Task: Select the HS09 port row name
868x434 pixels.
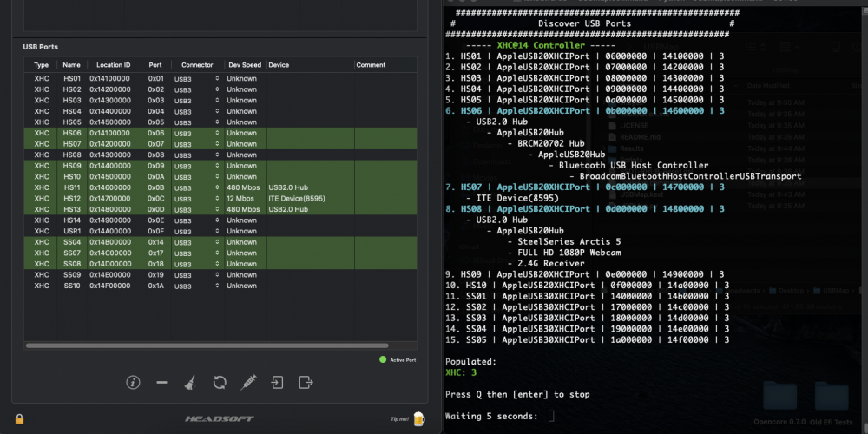Action: click(x=72, y=166)
